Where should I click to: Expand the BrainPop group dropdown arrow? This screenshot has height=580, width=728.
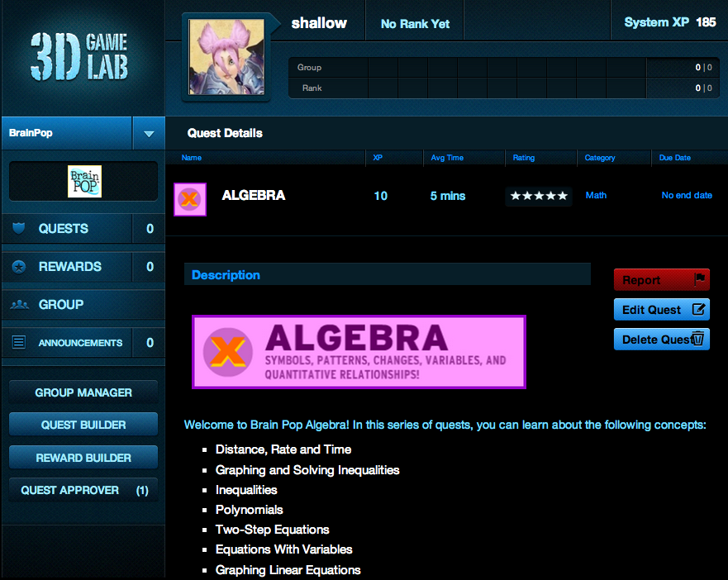point(149,134)
